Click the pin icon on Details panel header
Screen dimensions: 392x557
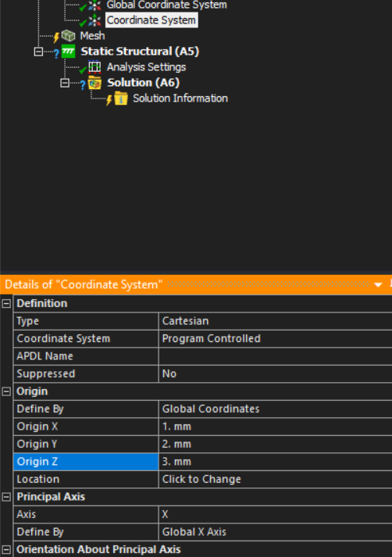click(390, 284)
